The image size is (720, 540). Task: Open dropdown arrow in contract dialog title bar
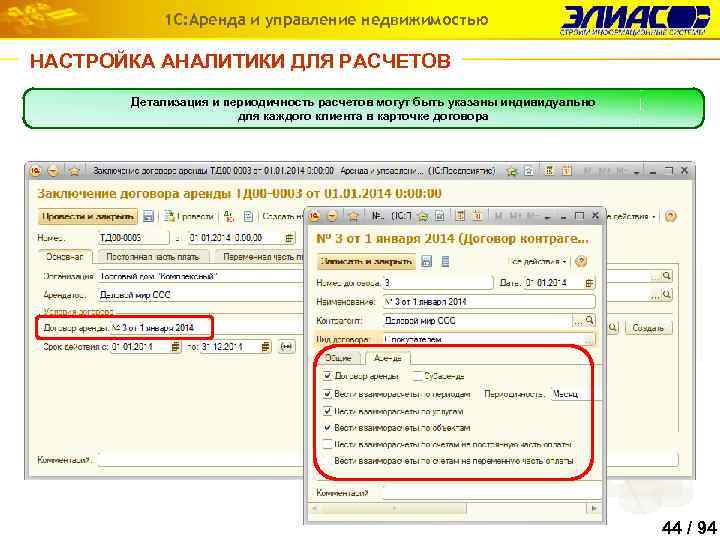547,217
